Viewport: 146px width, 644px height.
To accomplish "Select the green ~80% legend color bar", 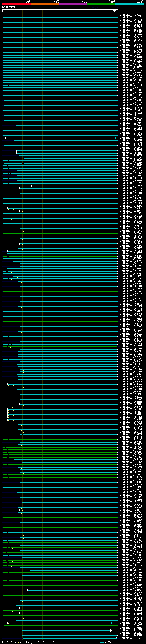I will (x=101, y=4).
